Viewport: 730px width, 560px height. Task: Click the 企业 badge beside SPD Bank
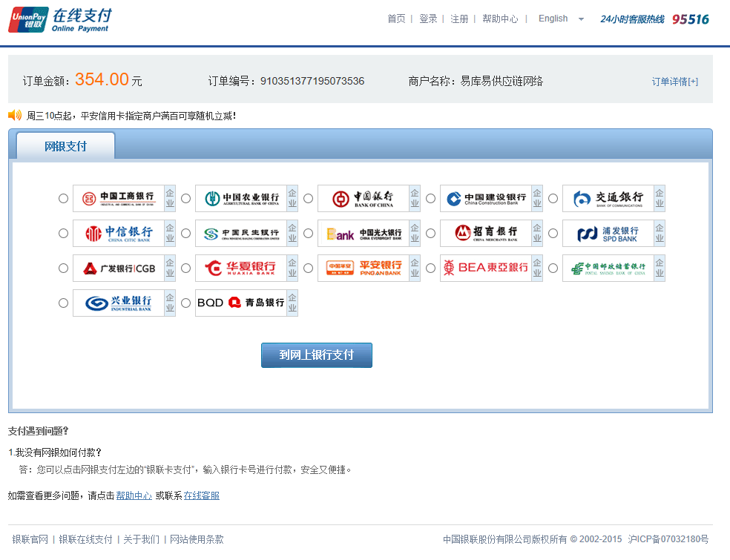coord(660,233)
